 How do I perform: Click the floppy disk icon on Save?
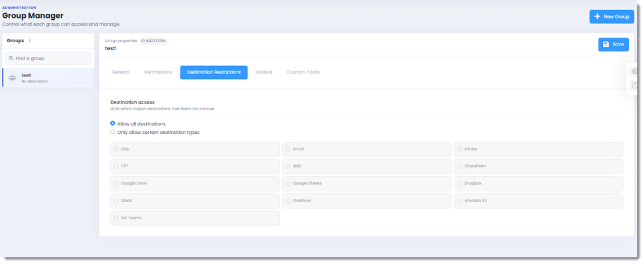606,44
